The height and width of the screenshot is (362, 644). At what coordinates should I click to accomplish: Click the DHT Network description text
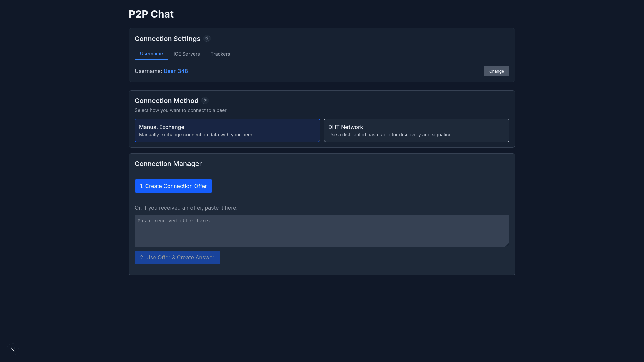click(x=390, y=135)
